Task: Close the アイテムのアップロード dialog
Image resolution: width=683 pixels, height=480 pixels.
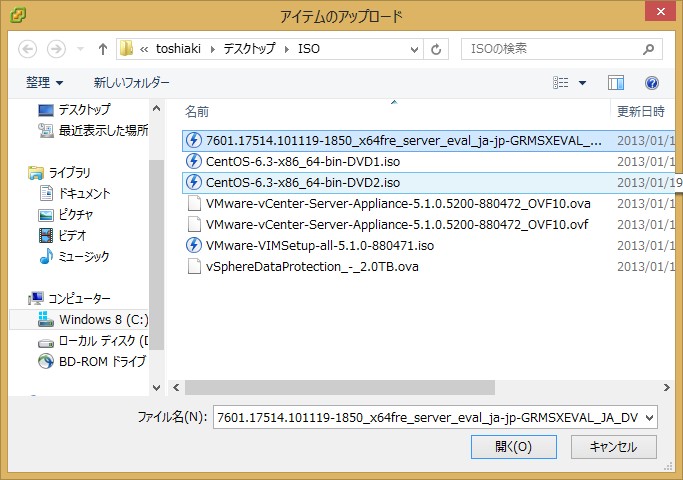Action: (660, 11)
